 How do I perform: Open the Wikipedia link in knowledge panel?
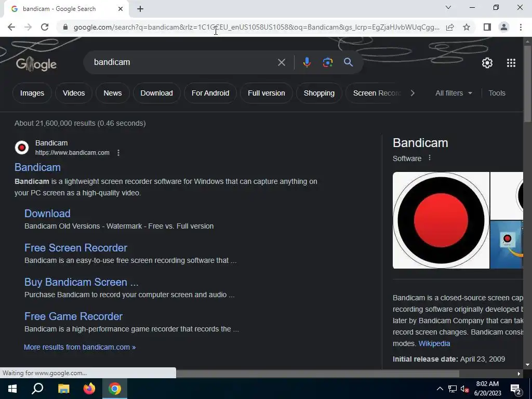[434, 343]
